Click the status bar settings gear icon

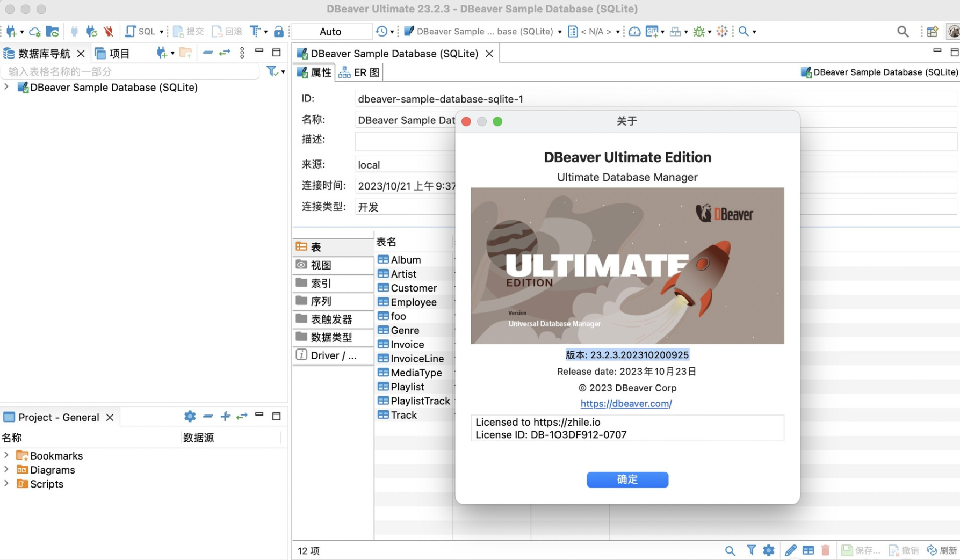pos(769,550)
